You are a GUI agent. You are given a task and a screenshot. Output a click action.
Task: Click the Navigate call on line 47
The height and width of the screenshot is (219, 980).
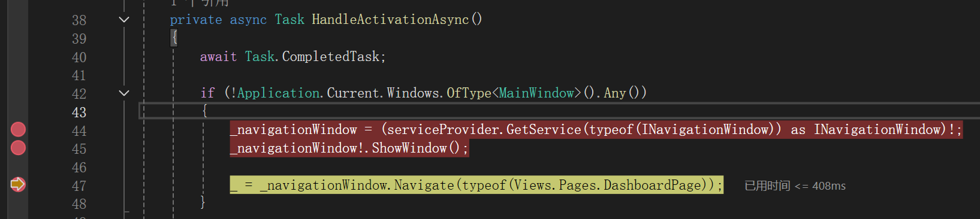point(424,185)
